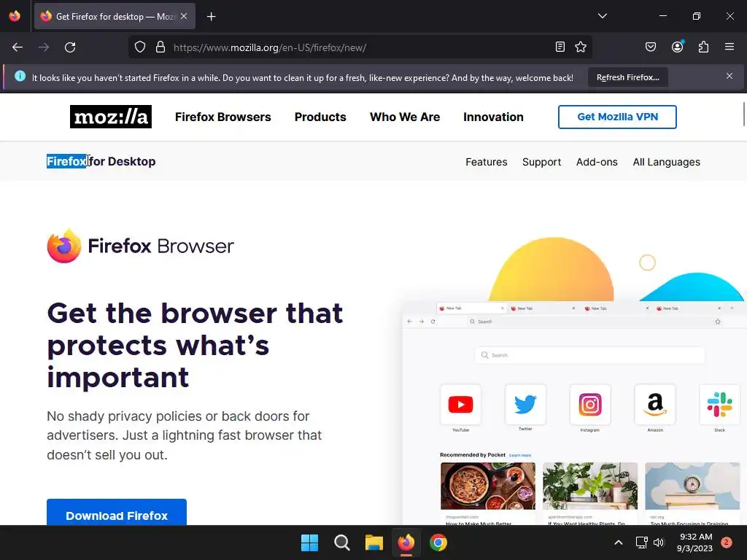Select the Get Firefox for desktop tab
The image size is (747, 560).
coord(115,16)
